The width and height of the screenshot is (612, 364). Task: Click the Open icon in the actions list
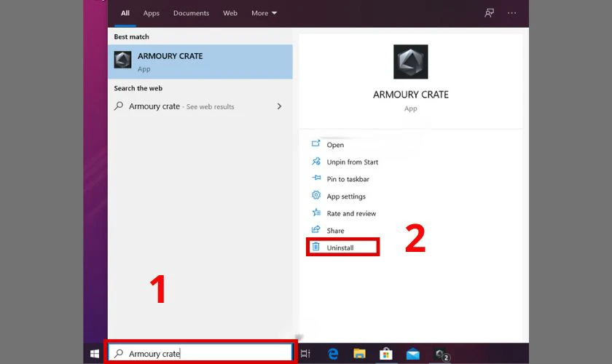point(315,143)
